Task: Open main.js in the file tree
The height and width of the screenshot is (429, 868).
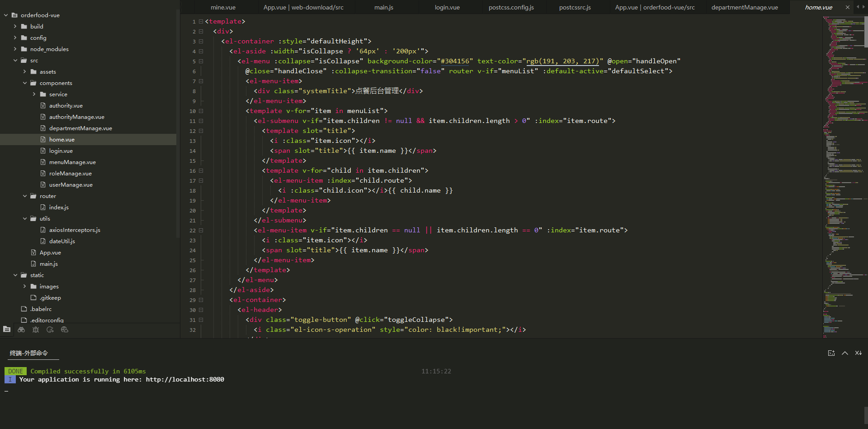Action: point(49,264)
